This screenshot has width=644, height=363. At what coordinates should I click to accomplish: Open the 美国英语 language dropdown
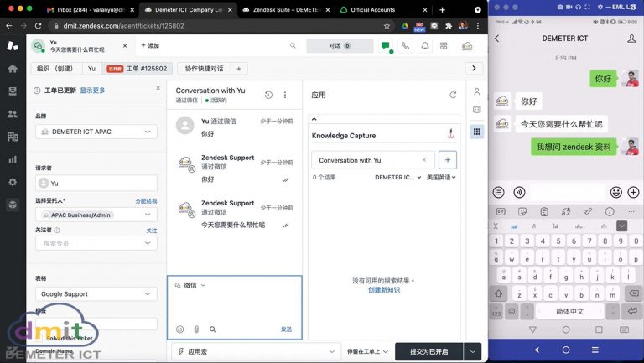point(442,178)
